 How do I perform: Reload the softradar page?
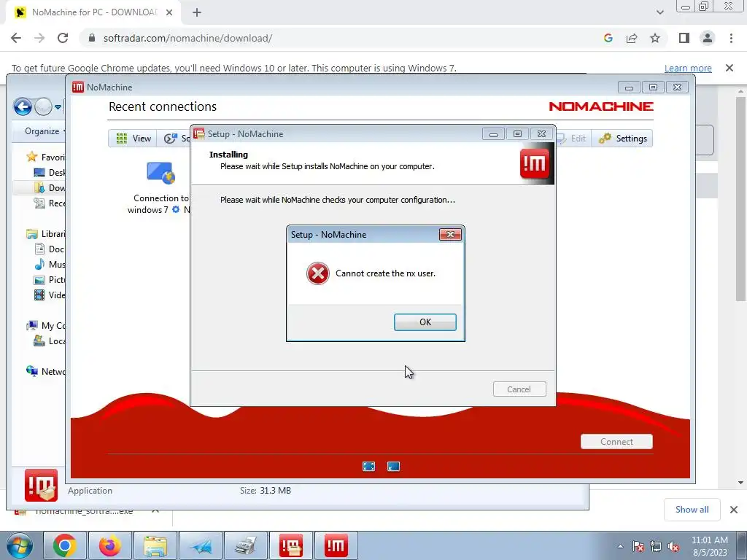tap(63, 38)
